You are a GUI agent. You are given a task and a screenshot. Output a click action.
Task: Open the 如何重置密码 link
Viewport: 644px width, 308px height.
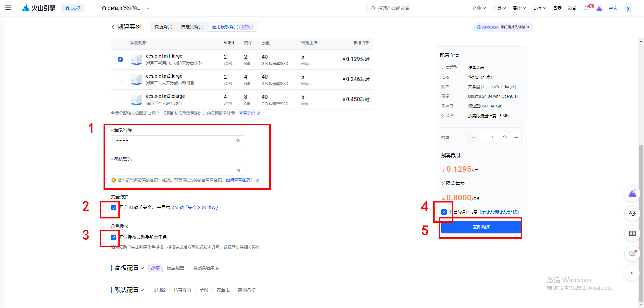[239, 180]
